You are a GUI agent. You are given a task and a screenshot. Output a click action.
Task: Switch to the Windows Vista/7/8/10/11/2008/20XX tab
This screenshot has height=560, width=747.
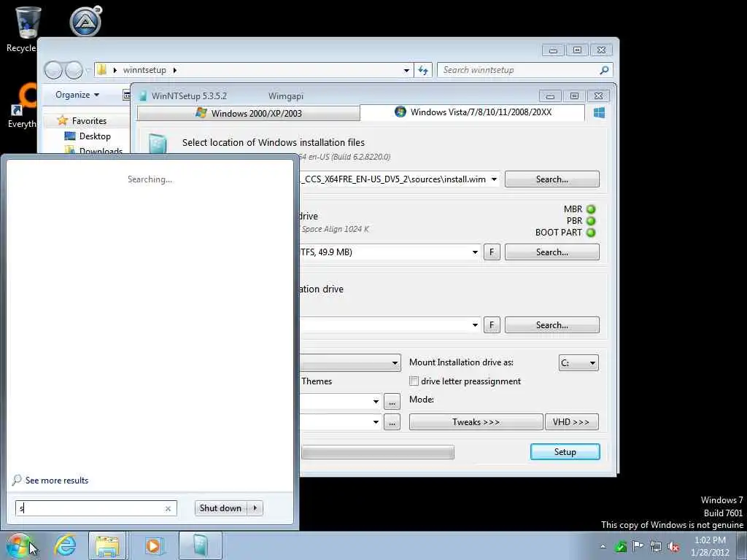click(473, 112)
